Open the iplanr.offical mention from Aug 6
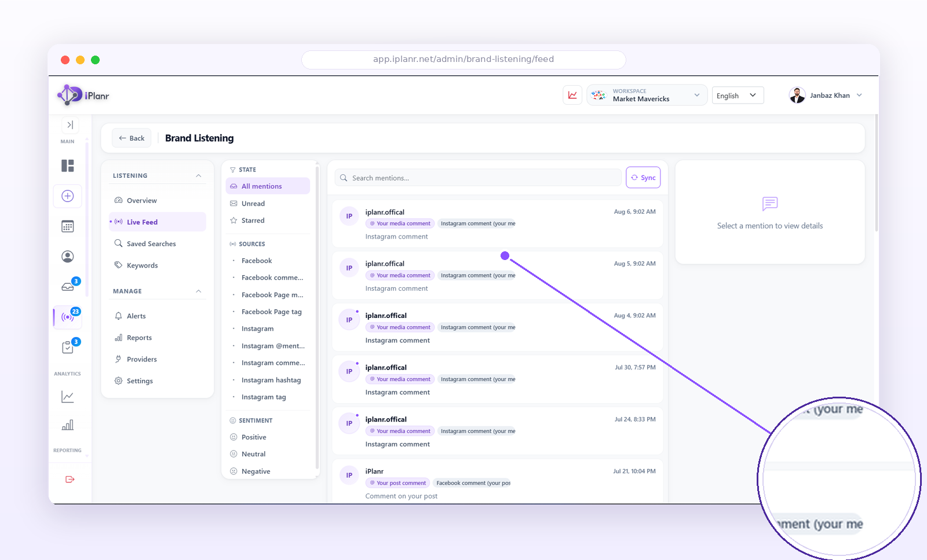The height and width of the screenshot is (560, 927). 497,224
